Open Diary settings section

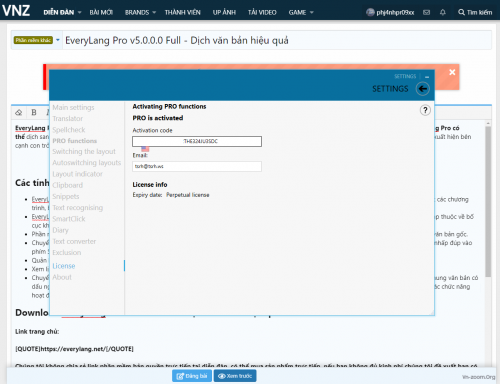tap(60, 230)
